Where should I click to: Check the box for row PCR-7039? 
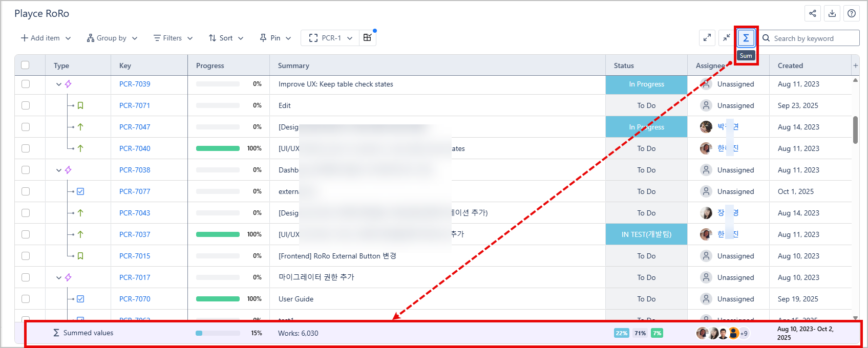coord(26,84)
